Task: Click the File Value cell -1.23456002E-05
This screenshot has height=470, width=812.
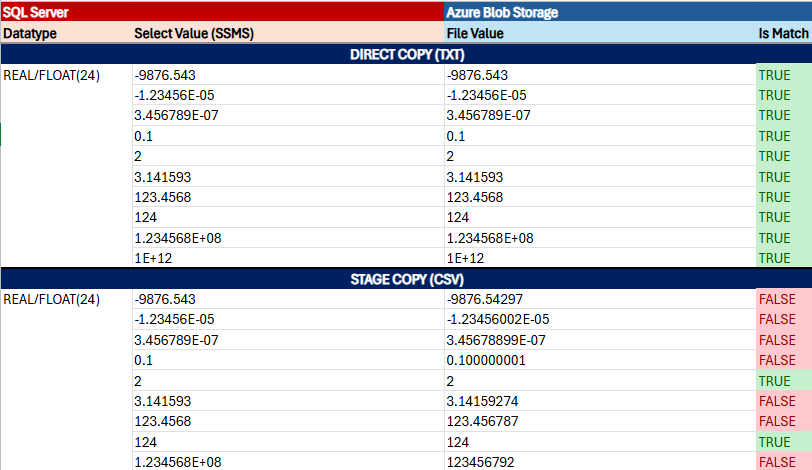Action: click(600, 319)
